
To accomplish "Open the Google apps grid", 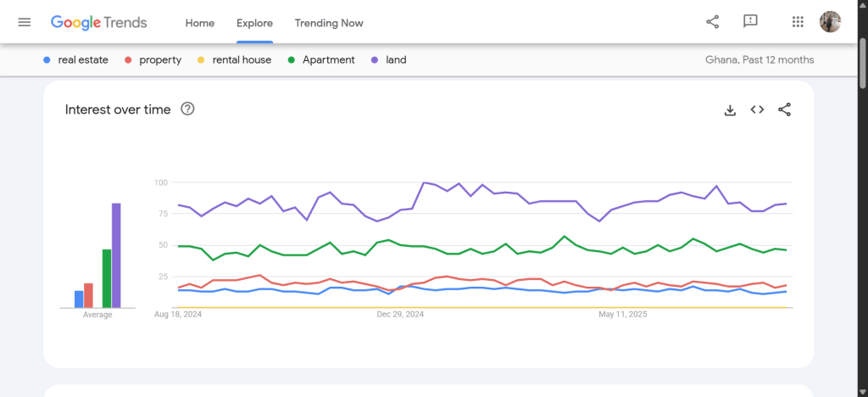I will coord(798,22).
